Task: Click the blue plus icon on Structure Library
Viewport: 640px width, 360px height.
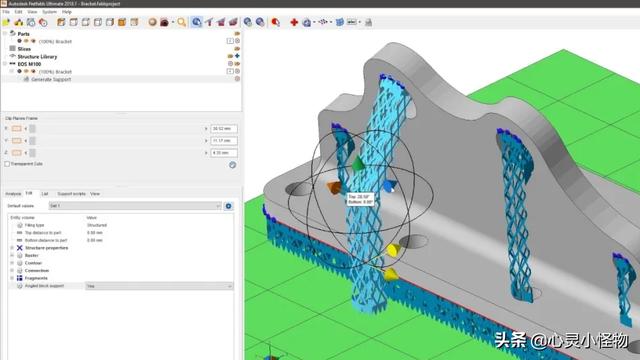Action: 237,56
